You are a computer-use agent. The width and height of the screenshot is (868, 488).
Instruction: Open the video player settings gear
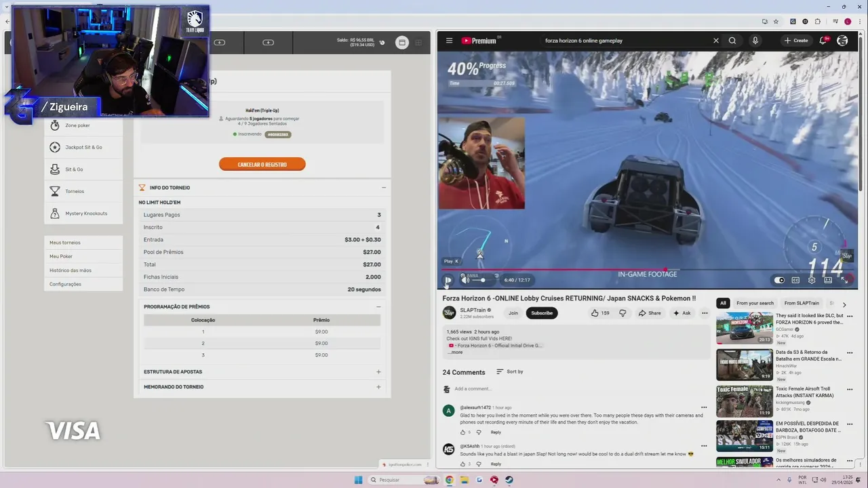click(812, 280)
